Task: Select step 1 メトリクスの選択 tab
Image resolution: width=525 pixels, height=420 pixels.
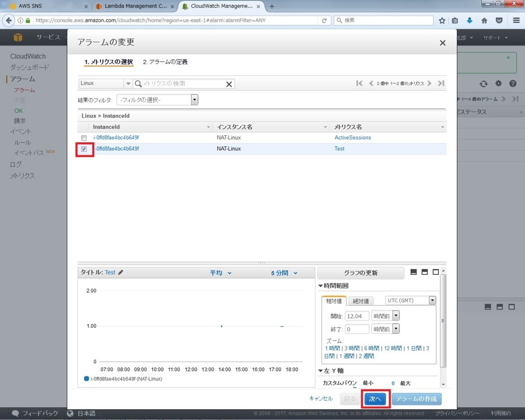Action: click(109, 62)
